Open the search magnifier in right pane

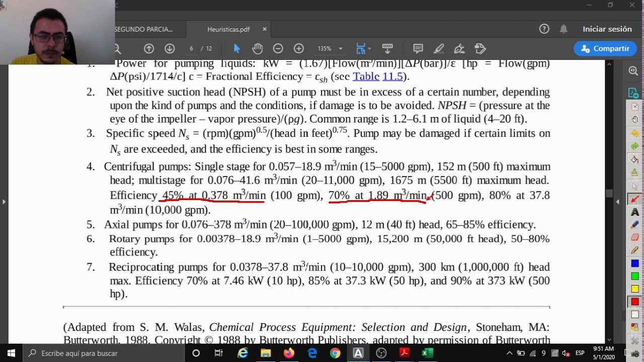tap(633, 71)
